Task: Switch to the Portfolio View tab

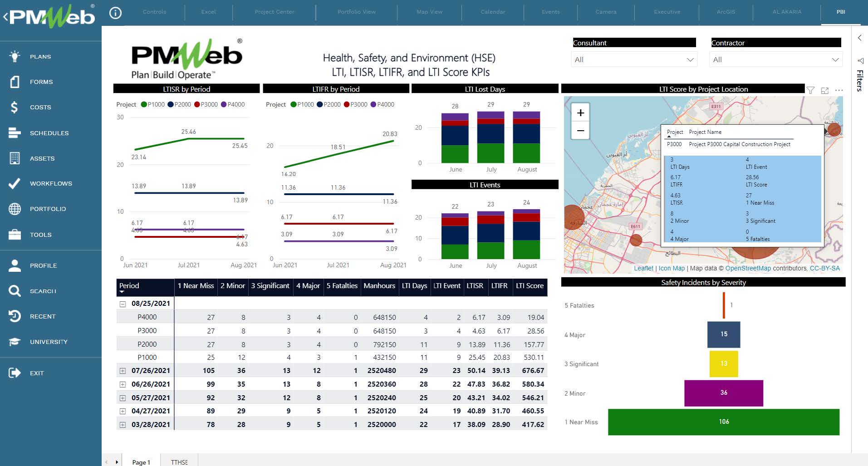Action: (357, 12)
